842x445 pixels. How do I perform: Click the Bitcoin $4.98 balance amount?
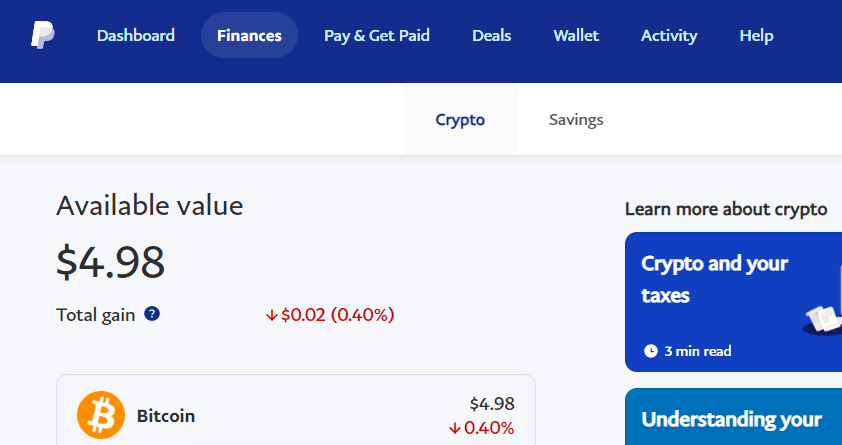[x=492, y=404]
